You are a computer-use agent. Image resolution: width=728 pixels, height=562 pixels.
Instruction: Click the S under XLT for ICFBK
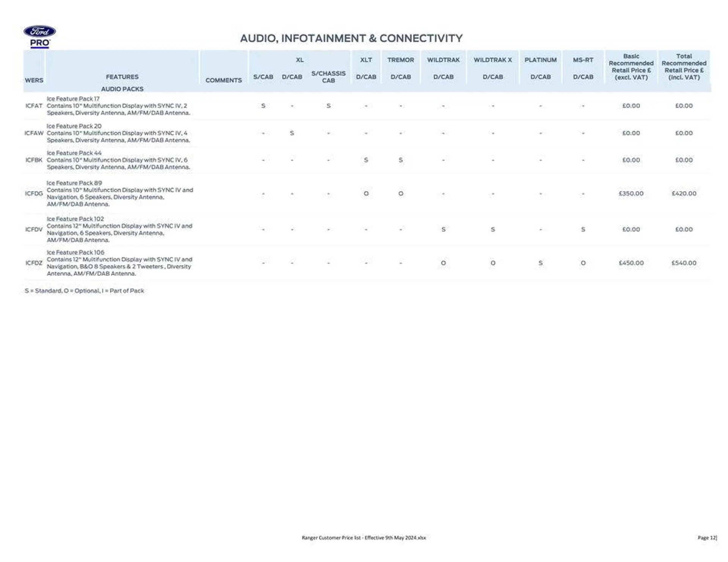(366, 160)
